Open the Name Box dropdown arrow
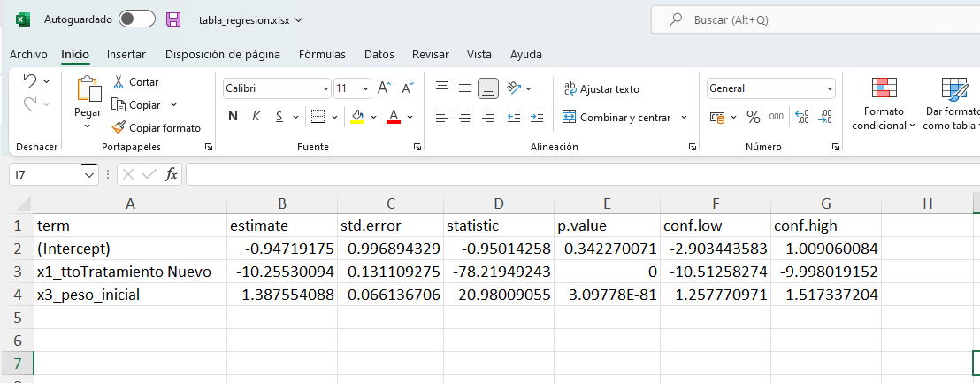The width and height of the screenshot is (980, 383). (89, 175)
